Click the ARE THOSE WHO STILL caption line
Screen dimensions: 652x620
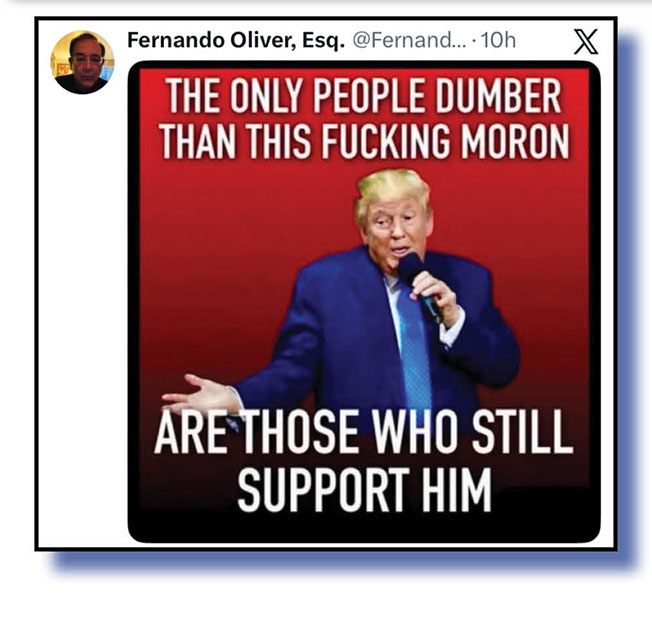[364, 431]
